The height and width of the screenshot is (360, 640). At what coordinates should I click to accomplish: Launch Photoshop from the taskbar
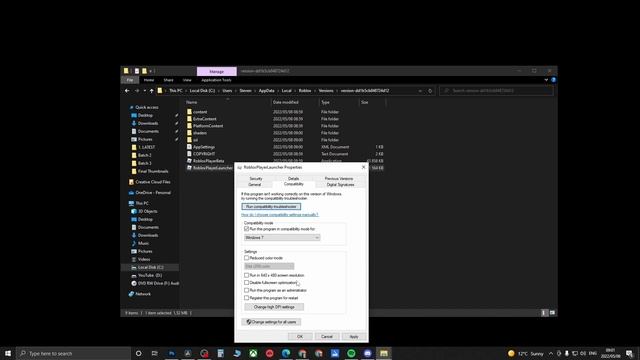pyautogui.click(x=171, y=353)
